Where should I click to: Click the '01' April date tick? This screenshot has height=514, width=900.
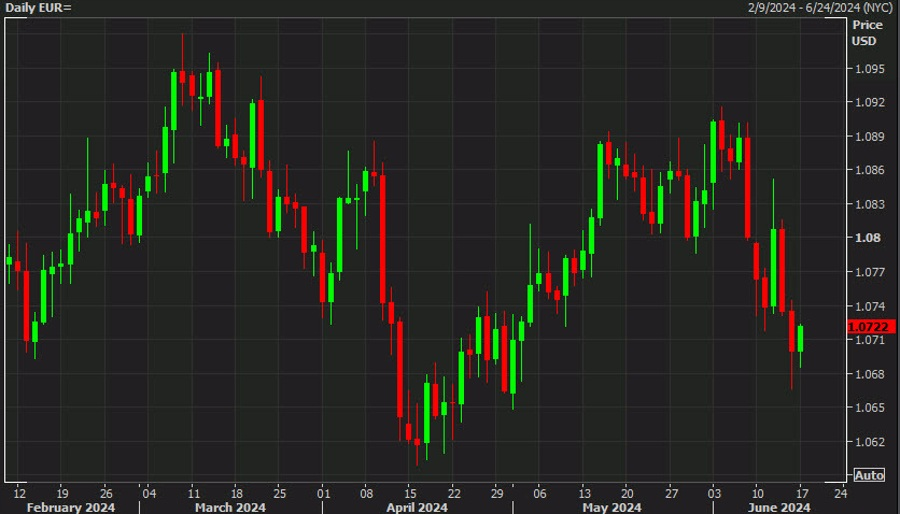pos(323,493)
